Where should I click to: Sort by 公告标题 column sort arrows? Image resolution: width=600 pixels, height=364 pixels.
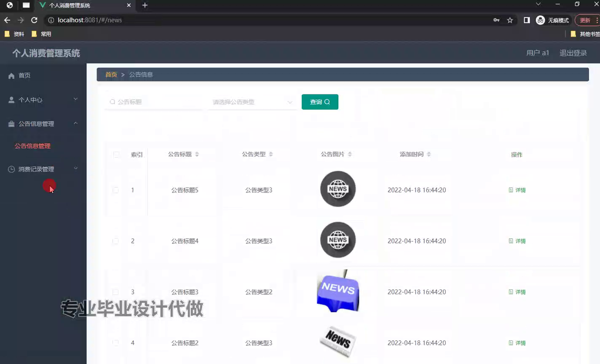pyautogui.click(x=197, y=155)
